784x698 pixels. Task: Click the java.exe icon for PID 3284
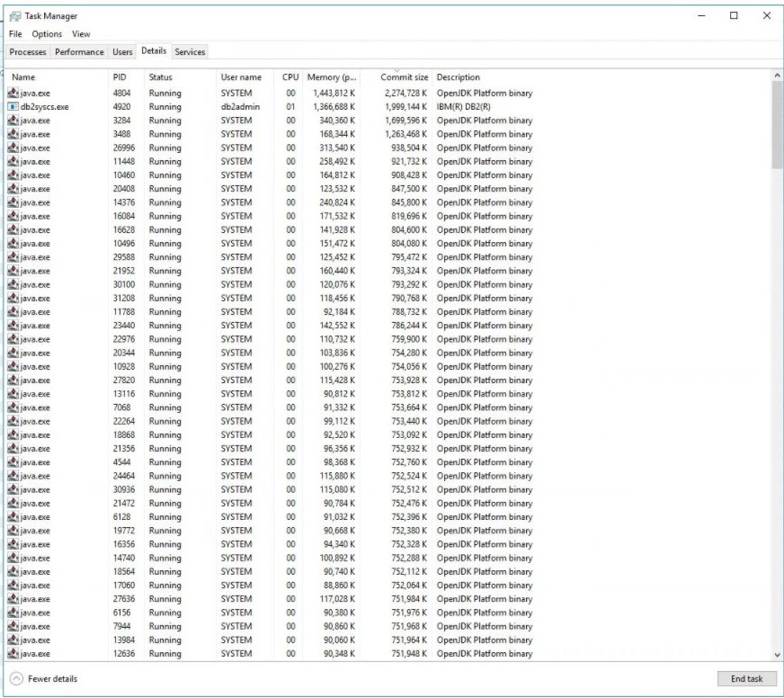click(13, 121)
